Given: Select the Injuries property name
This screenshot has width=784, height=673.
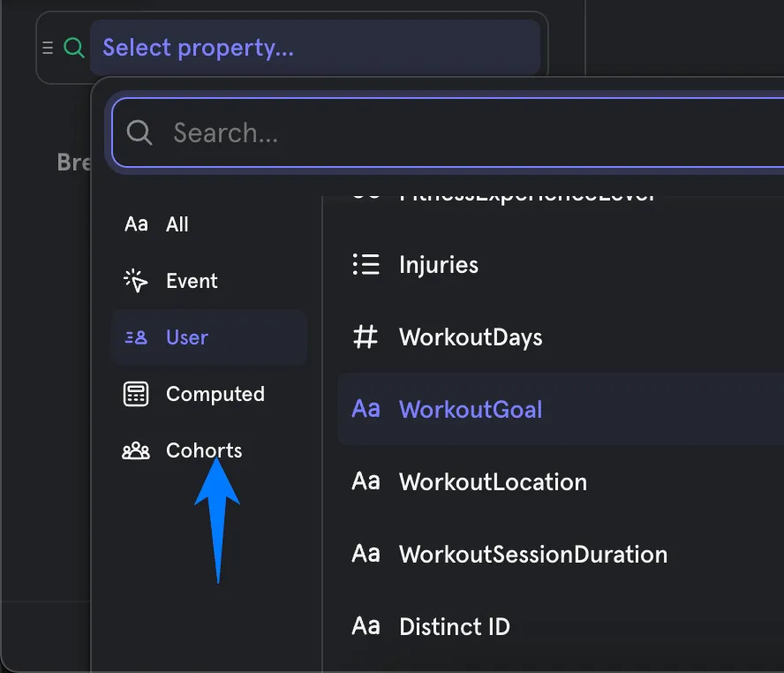Looking at the screenshot, I should click(x=439, y=265).
